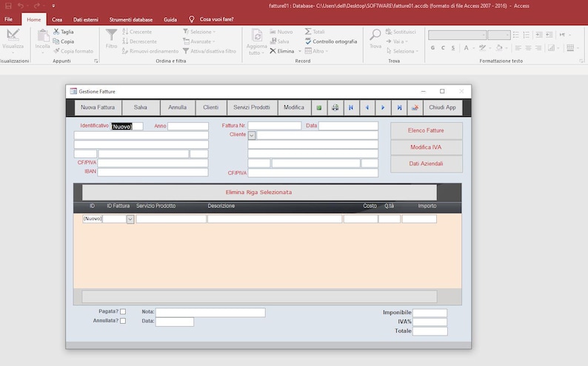Click the bold G formatting icon
This screenshot has width=588, height=366.
coord(432,47)
